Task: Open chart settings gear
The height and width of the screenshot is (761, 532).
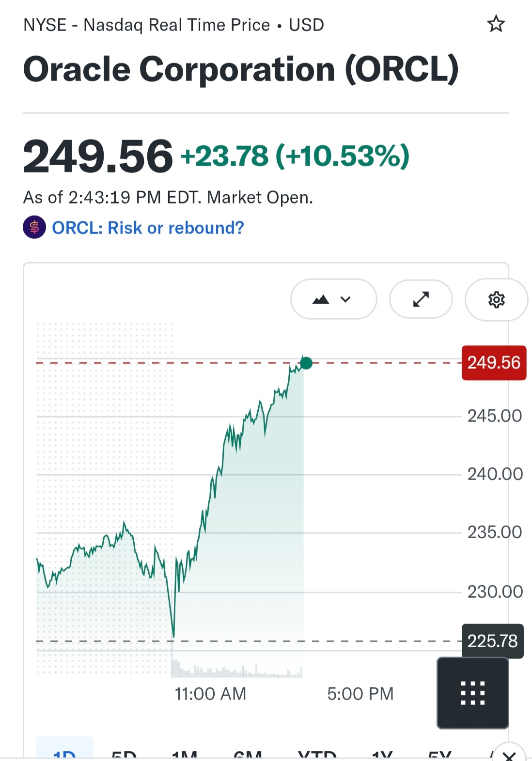Action: pos(496,300)
